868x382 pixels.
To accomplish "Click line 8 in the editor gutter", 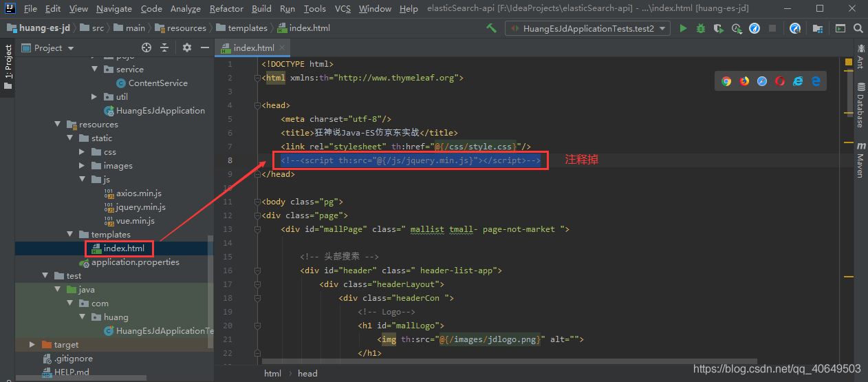I will [x=230, y=160].
